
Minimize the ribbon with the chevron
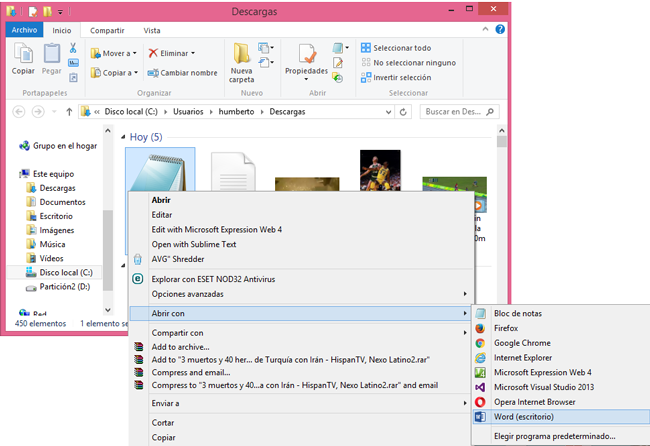[485, 29]
